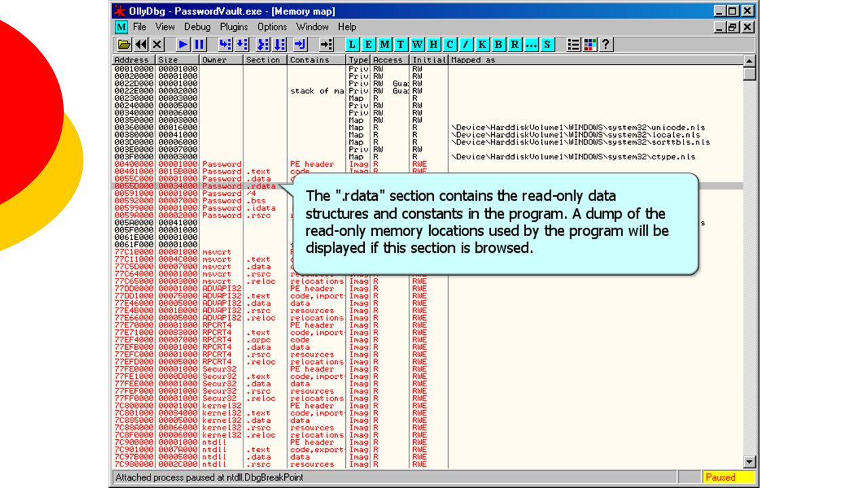Show CPU window via C button
The height and width of the screenshot is (488, 868).
tap(450, 45)
